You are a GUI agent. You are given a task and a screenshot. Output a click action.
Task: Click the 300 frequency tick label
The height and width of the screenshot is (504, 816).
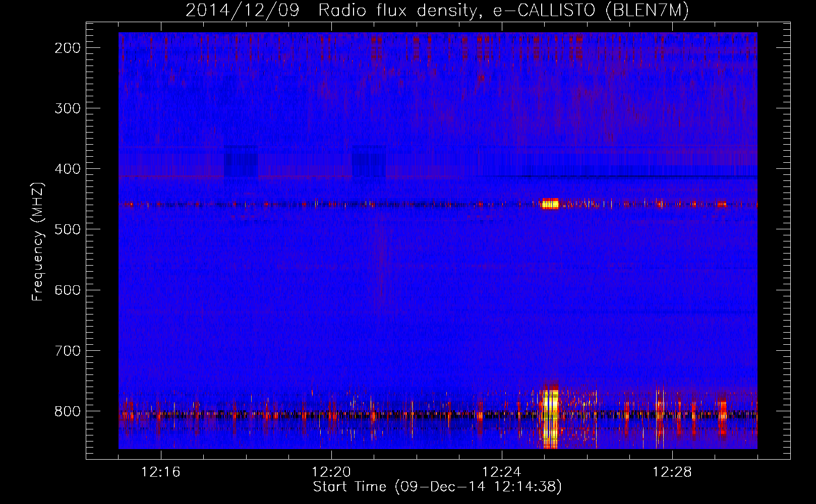[68, 108]
